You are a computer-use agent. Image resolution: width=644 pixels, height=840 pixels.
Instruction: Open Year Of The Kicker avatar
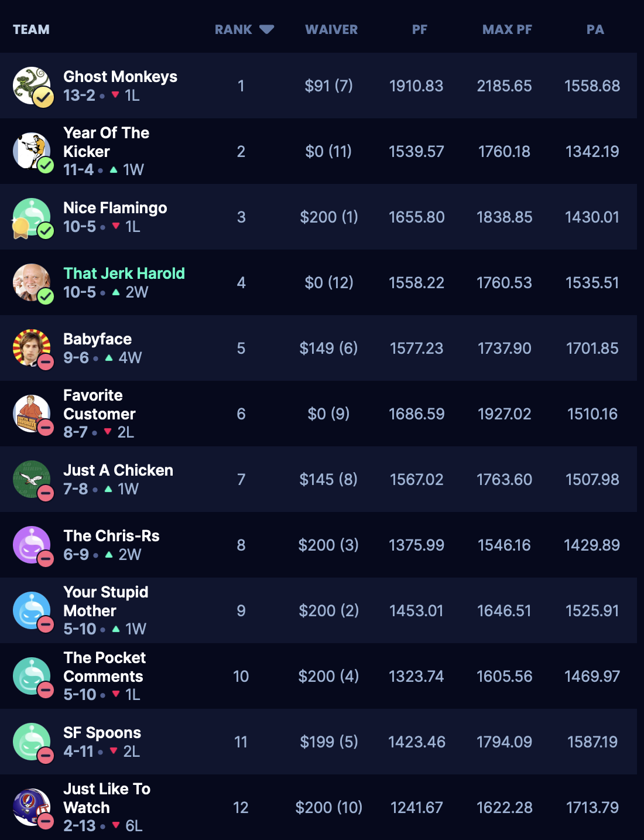pyautogui.click(x=32, y=151)
